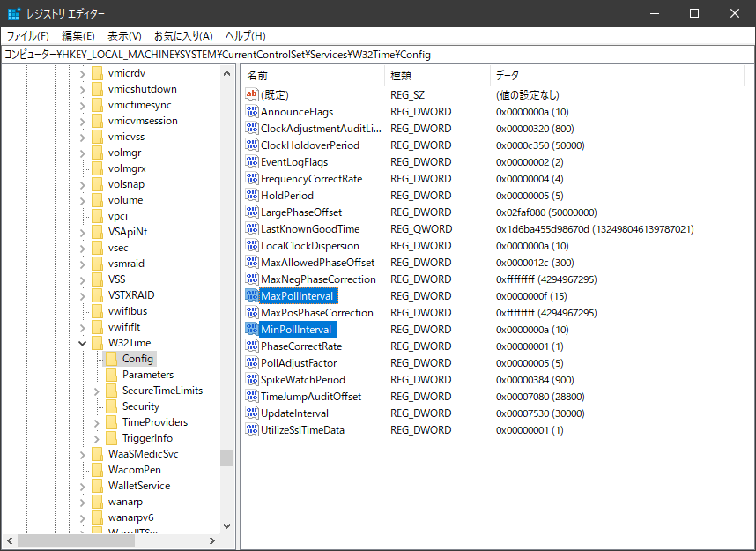The height and width of the screenshot is (551, 756).
Task: Select the MaxPosPhaseCorrection value name
Action: [317, 313]
